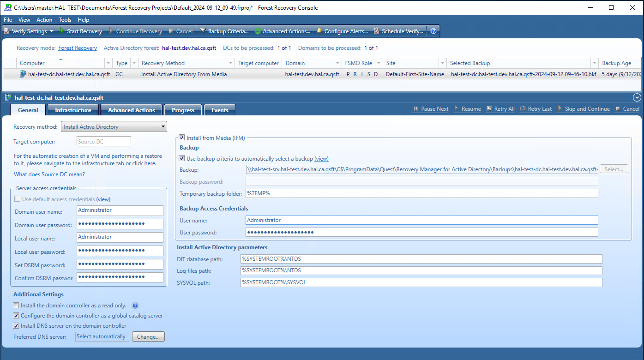Click Configure Alerts bell icon
This screenshot has width=644, height=360.
pyautogui.click(x=319, y=31)
